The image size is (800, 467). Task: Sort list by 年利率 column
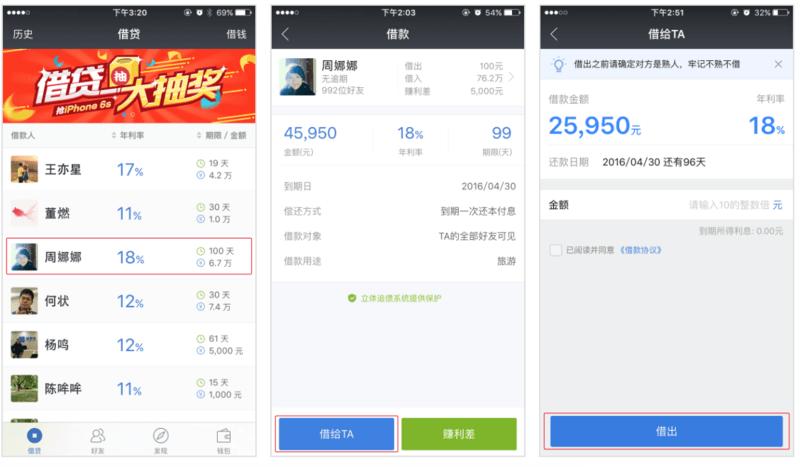128,135
